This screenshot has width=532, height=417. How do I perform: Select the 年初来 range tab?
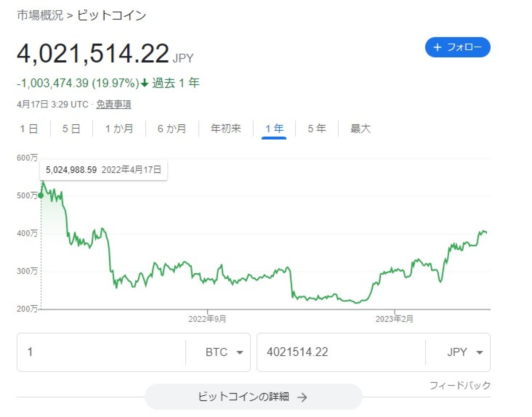[x=226, y=129]
